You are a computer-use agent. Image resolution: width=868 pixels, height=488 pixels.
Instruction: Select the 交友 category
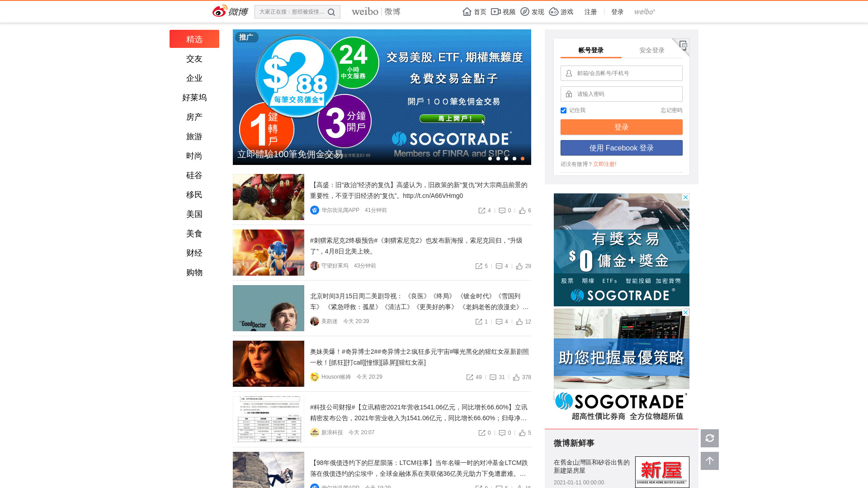pos(194,59)
